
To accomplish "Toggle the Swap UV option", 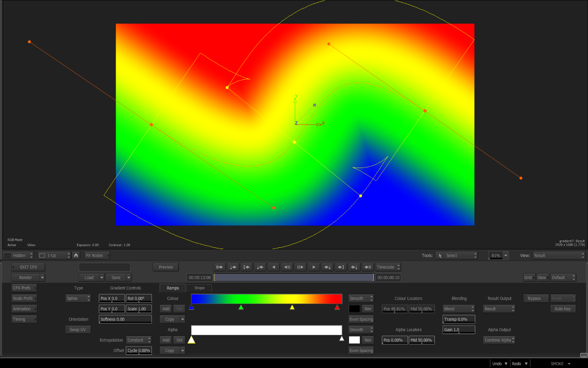I will click(78, 330).
